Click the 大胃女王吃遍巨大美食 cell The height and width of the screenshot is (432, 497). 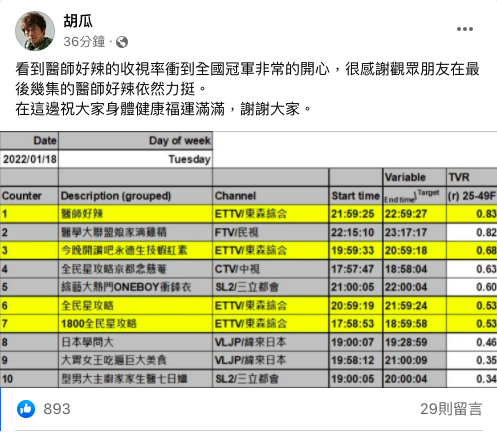pos(135,360)
